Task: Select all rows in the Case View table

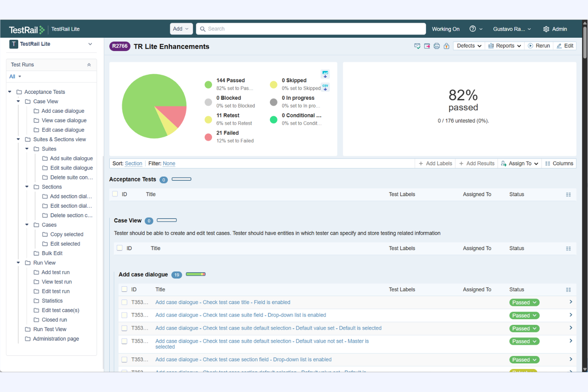Action: (120, 247)
